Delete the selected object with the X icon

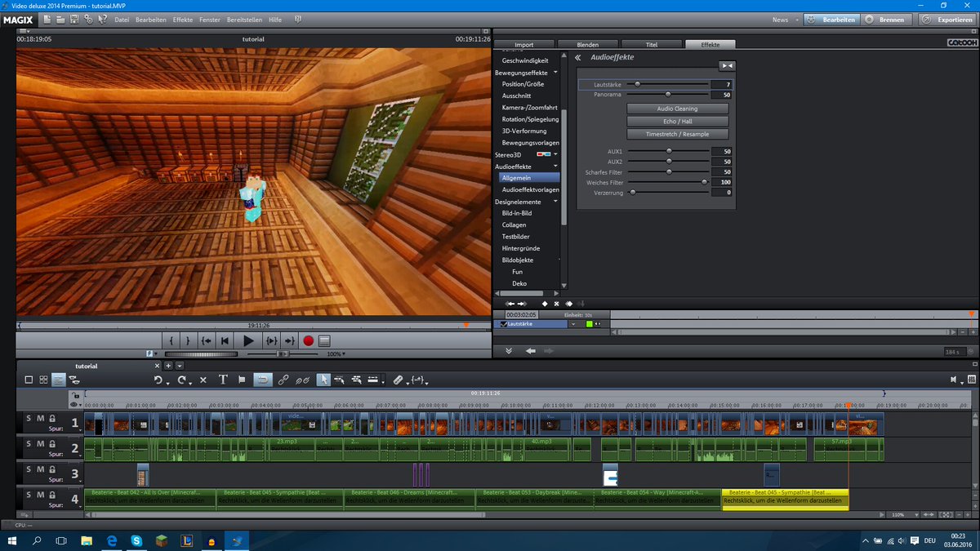click(x=203, y=380)
